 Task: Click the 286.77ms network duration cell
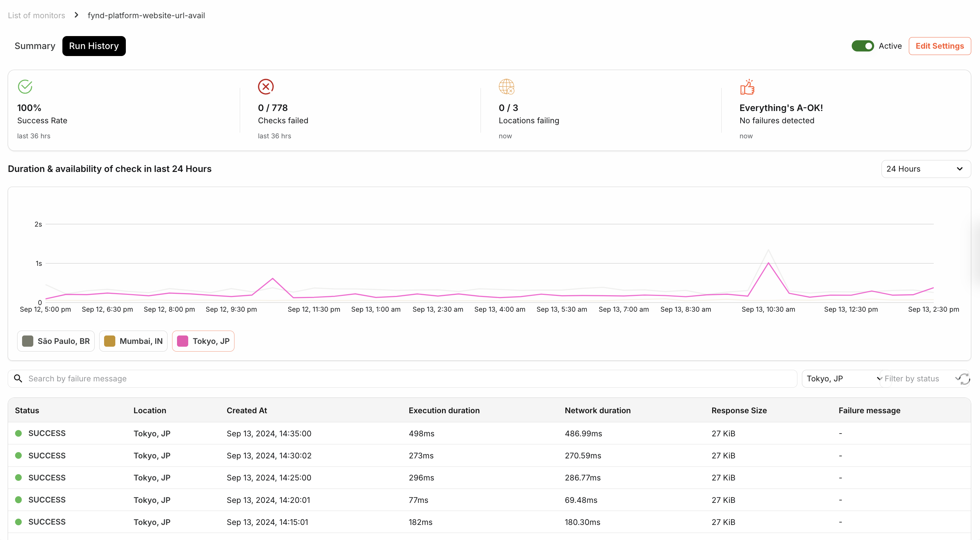coord(583,478)
